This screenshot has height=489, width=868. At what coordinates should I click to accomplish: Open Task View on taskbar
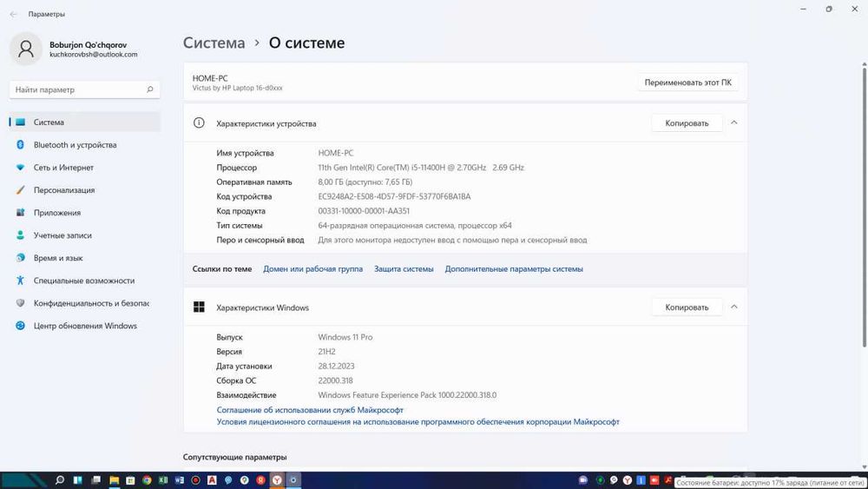click(96, 480)
